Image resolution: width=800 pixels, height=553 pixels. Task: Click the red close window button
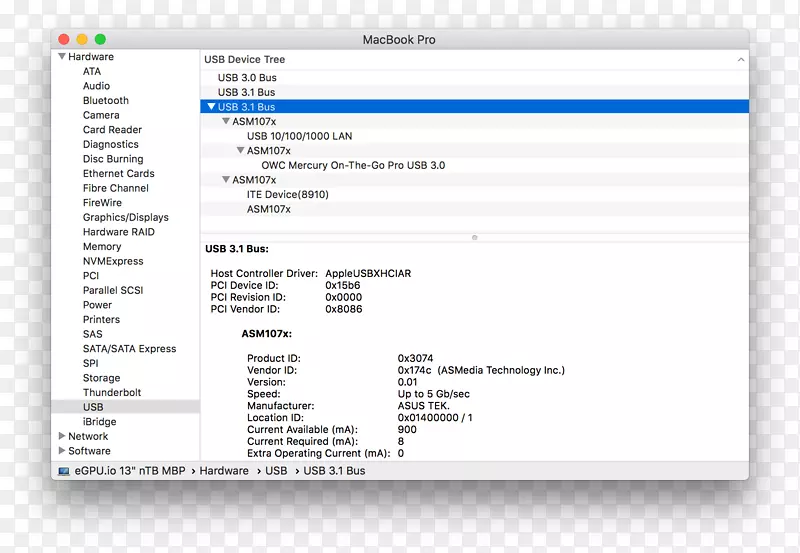[64, 39]
